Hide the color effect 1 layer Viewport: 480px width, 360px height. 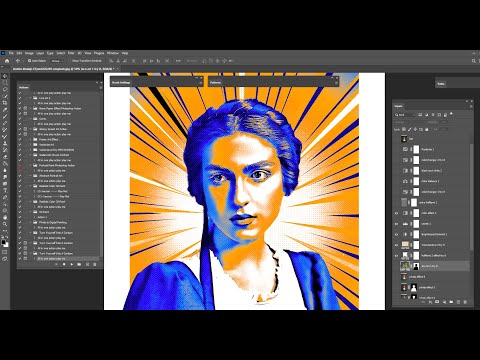click(x=396, y=213)
